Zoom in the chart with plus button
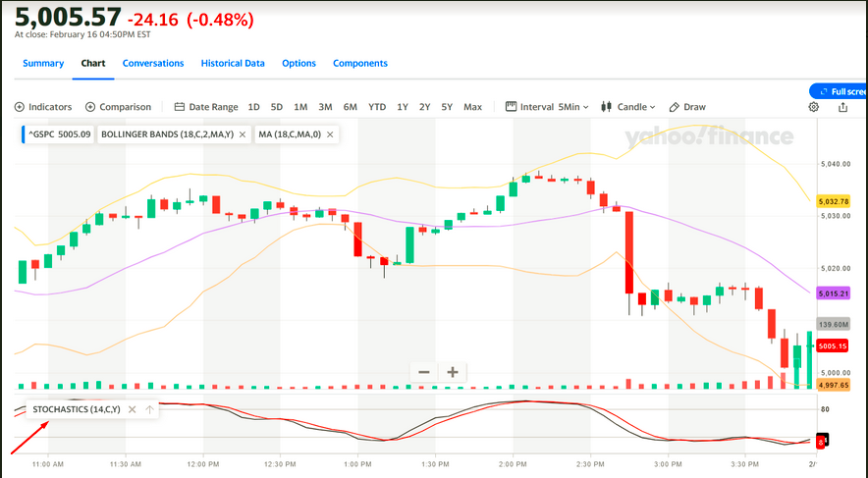The width and height of the screenshot is (868, 478). coord(453,372)
